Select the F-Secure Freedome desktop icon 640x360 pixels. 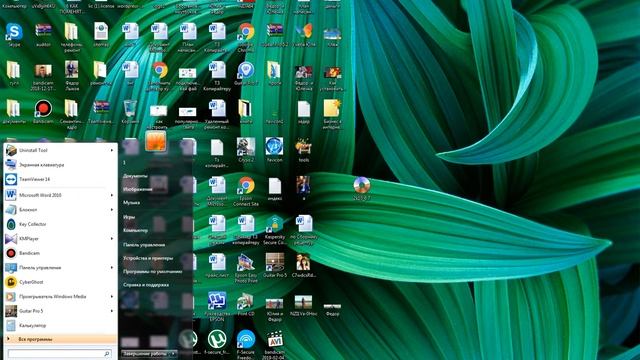(x=246, y=344)
